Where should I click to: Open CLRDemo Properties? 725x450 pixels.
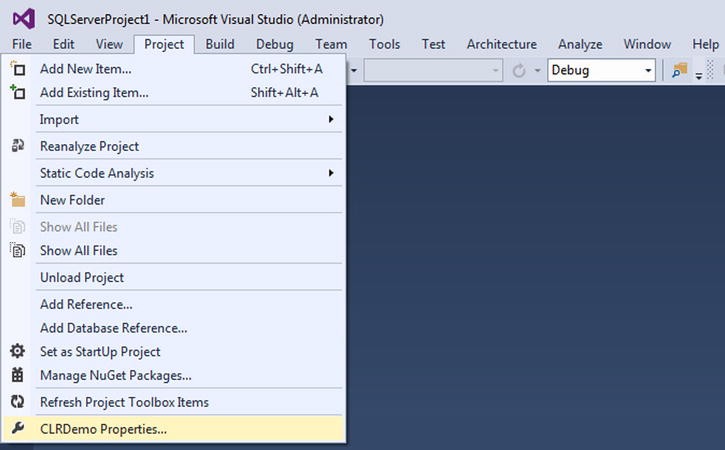pos(174,429)
